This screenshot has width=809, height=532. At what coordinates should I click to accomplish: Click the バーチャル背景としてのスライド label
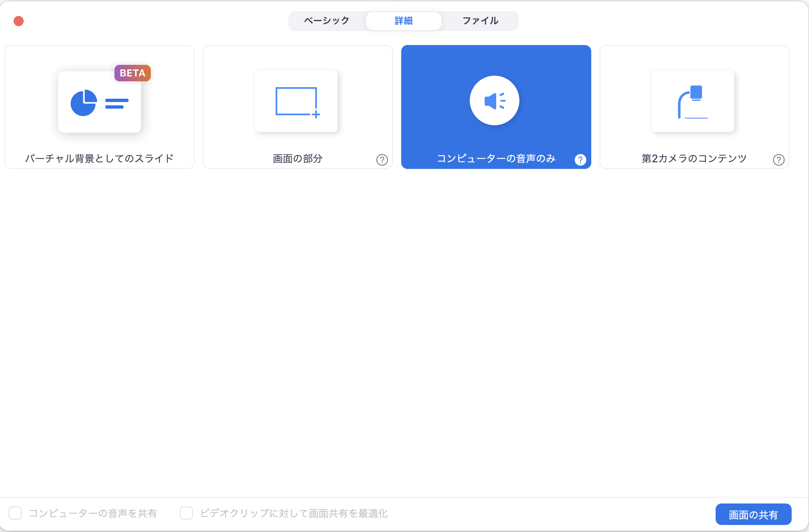pos(100,159)
